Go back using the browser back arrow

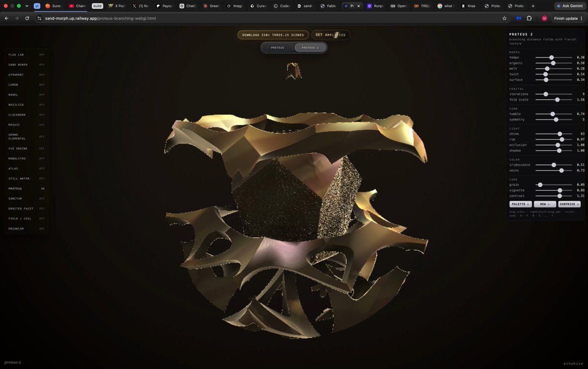[x=6, y=18]
